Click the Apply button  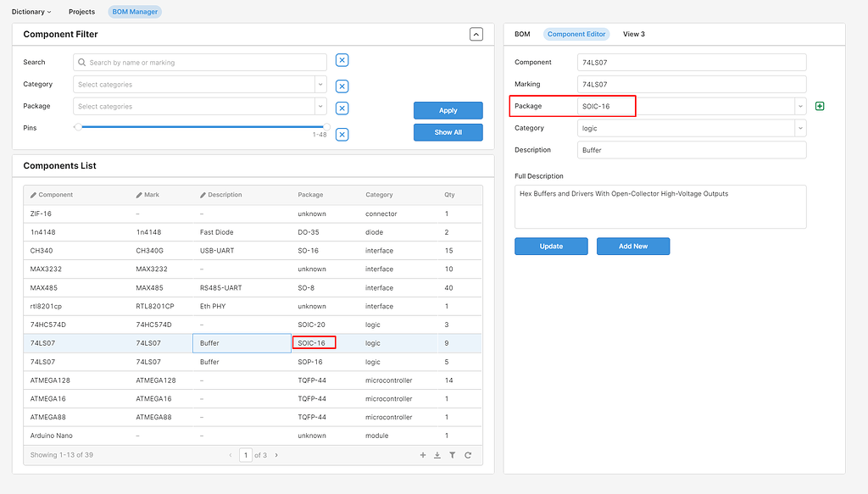(448, 110)
